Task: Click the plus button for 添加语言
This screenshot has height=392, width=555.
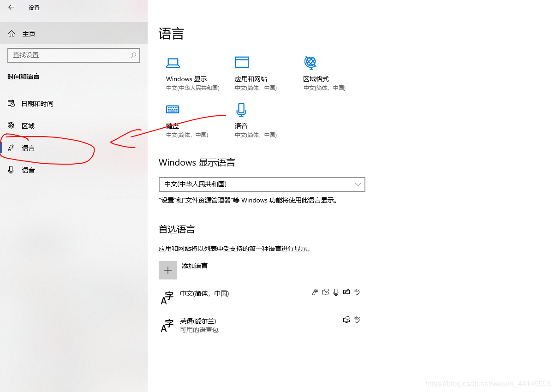Action: coord(168,270)
